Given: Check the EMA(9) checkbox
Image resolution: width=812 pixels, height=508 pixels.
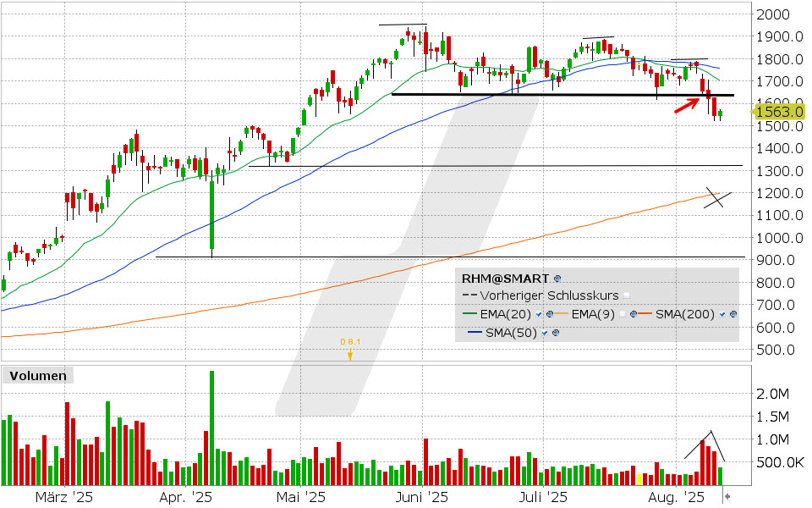Looking at the screenshot, I should pos(623,314).
